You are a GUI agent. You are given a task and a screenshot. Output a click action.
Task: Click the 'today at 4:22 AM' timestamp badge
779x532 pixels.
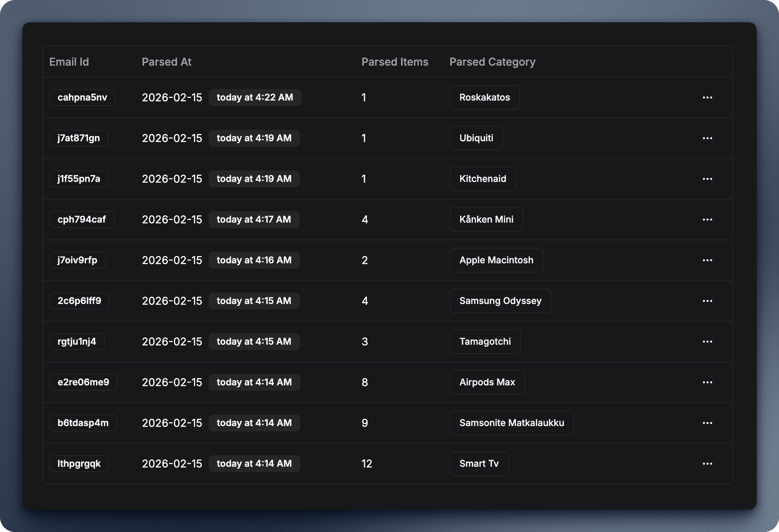pyautogui.click(x=255, y=97)
